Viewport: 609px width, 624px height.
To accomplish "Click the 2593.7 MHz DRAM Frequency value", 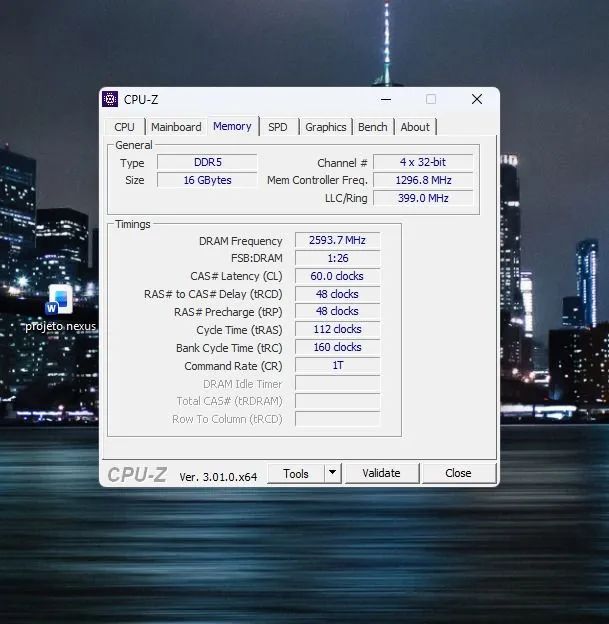I will click(x=338, y=240).
